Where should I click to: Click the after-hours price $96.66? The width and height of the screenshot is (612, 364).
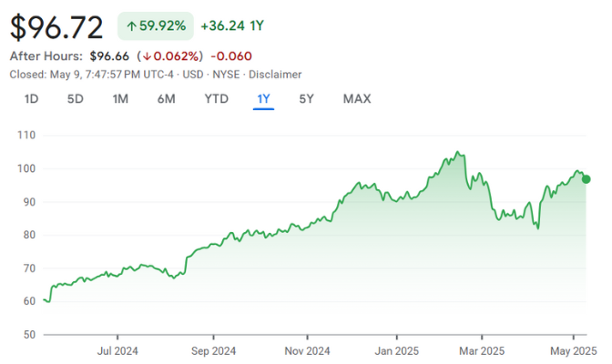[109, 56]
